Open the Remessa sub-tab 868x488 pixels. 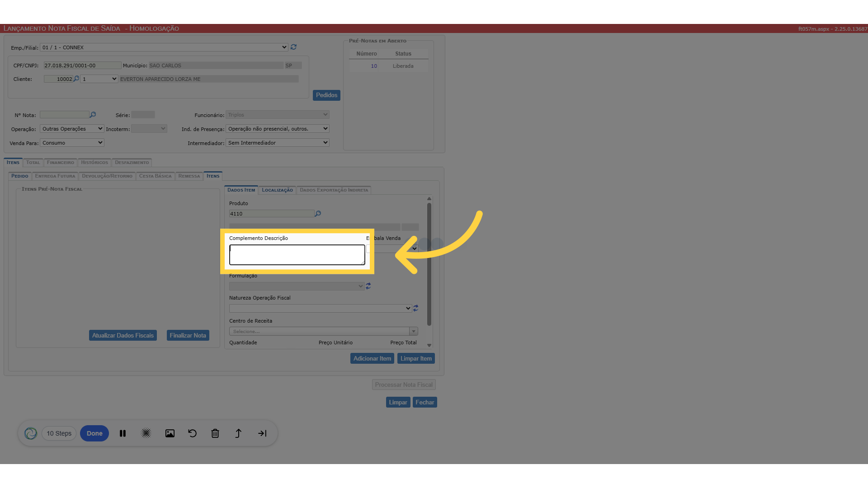(x=189, y=176)
